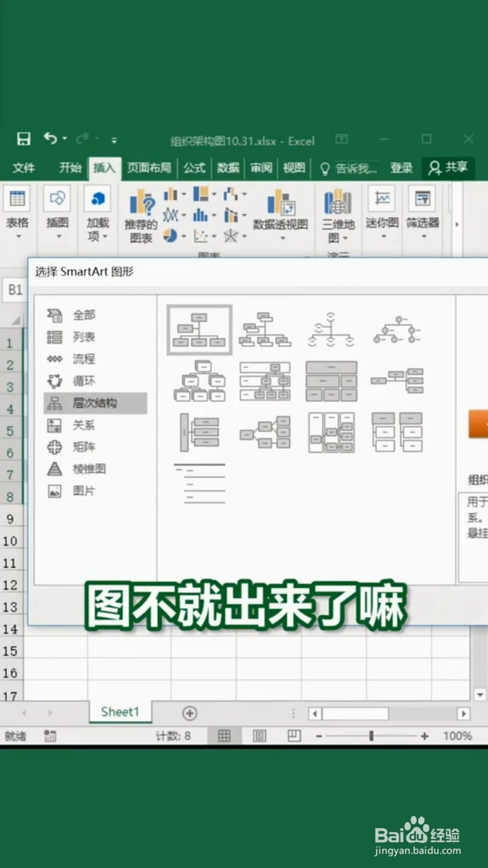Insert column or bar chart icon

pos(174,195)
